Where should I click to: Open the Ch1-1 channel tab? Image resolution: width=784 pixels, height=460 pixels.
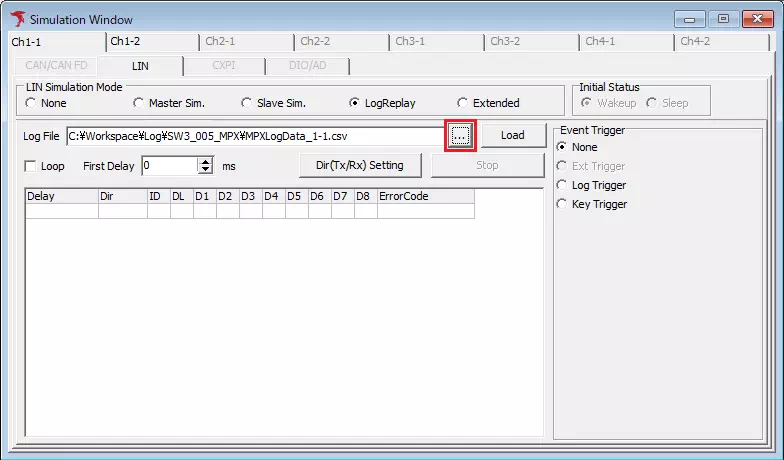tap(27, 42)
